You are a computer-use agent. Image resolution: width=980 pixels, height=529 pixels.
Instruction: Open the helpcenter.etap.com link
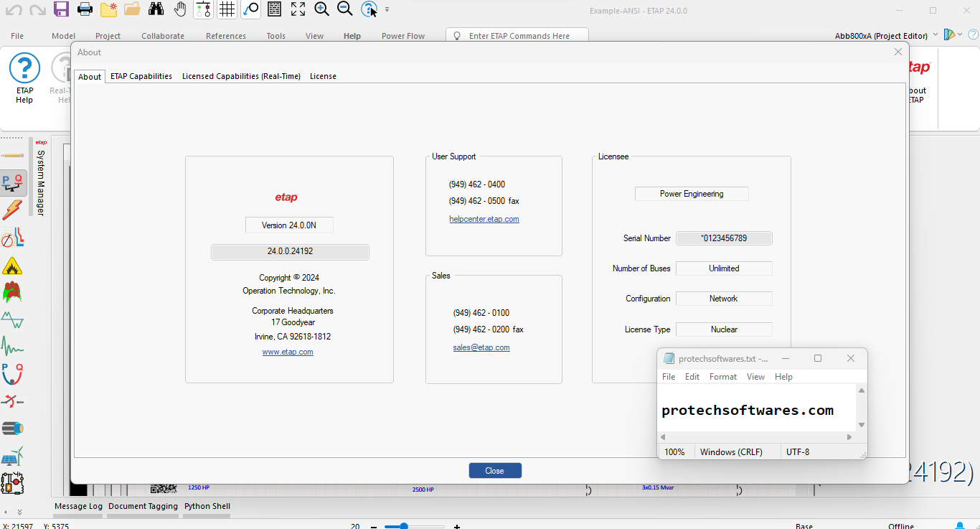(x=484, y=219)
